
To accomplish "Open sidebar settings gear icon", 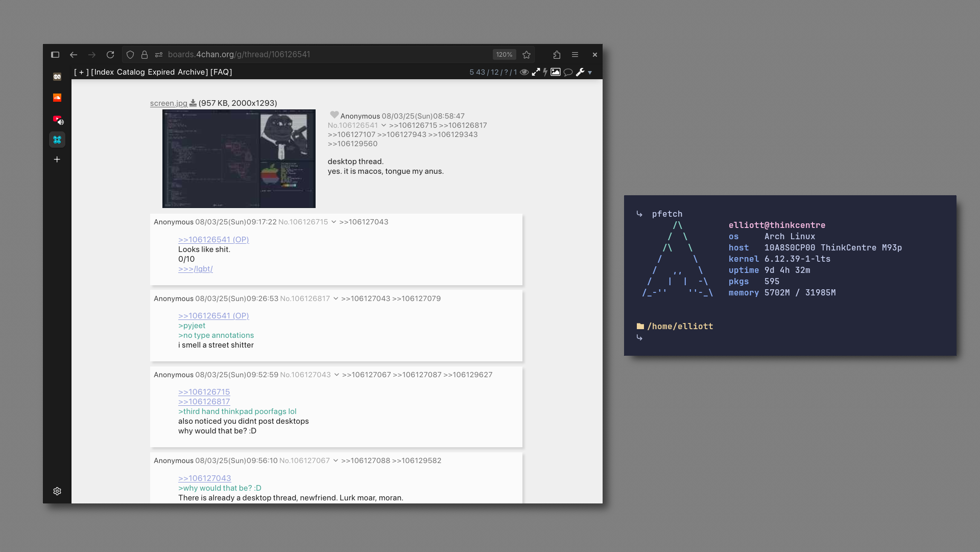I will 57,491.
